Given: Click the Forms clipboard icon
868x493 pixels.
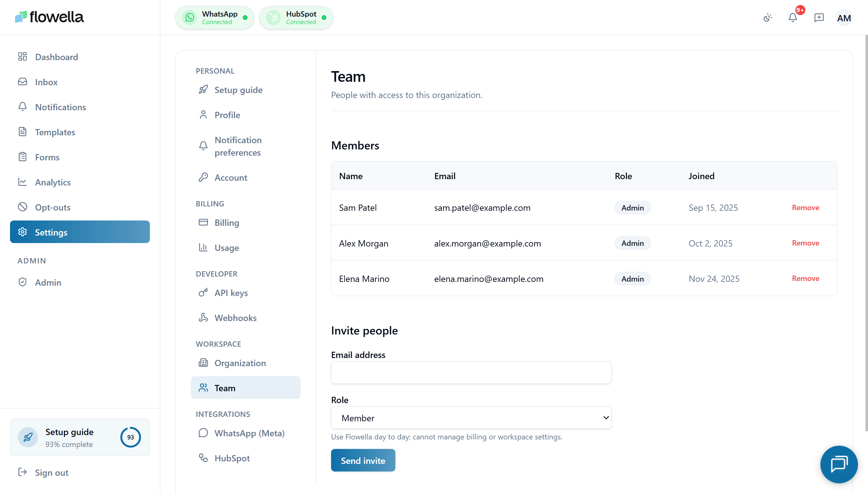Looking at the screenshot, I should click(x=22, y=157).
